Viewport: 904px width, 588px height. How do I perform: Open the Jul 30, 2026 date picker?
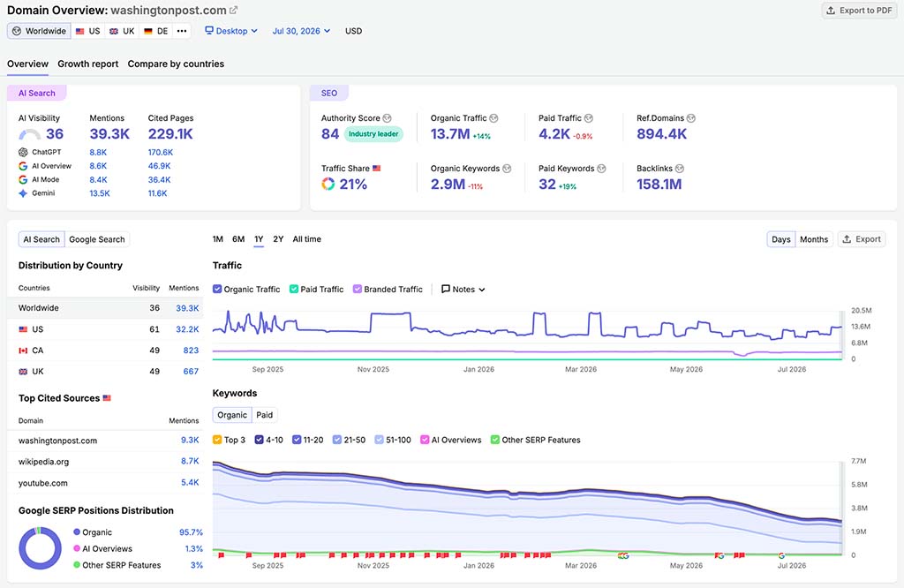pos(301,31)
